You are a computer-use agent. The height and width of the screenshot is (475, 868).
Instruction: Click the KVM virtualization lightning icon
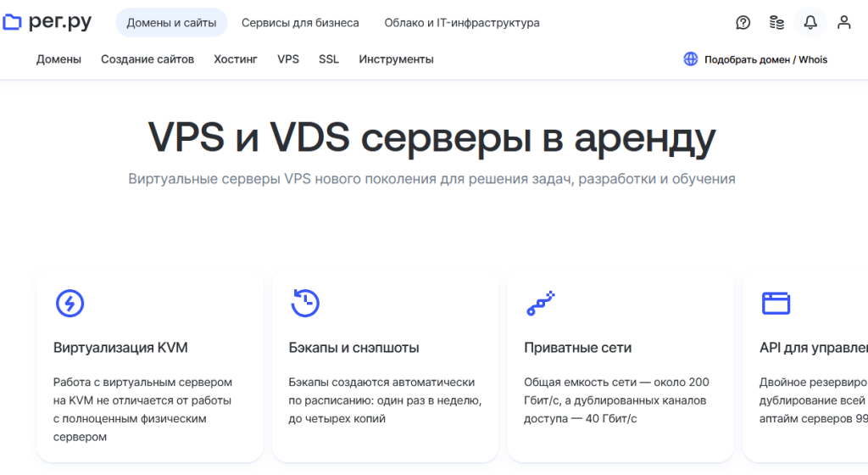(70, 303)
